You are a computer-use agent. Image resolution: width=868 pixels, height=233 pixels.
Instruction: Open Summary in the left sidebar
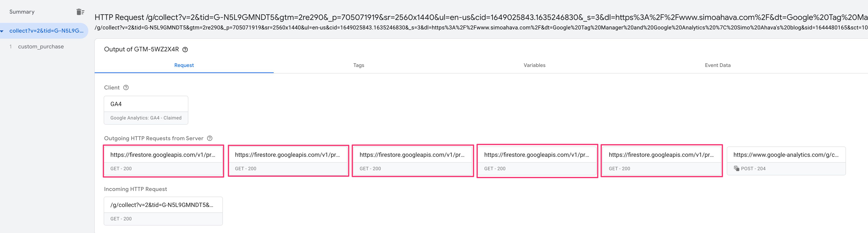(22, 12)
